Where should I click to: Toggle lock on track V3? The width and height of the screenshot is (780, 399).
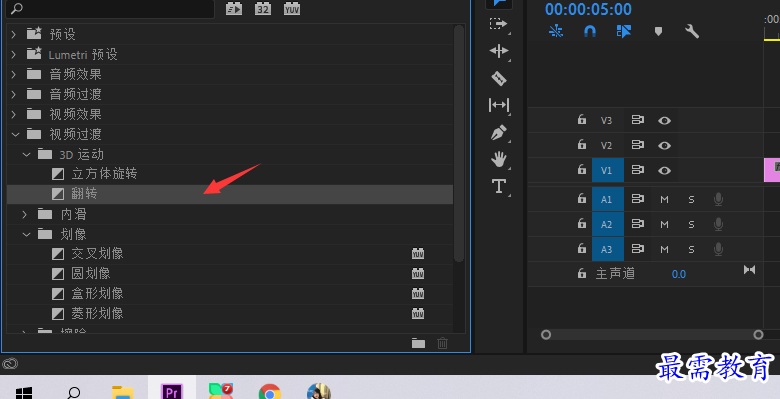pos(582,120)
